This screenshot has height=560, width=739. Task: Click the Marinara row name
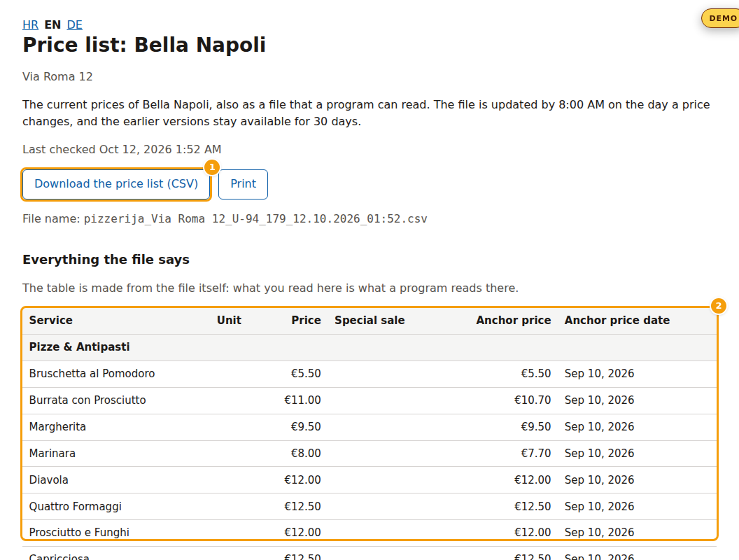click(x=52, y=454)
